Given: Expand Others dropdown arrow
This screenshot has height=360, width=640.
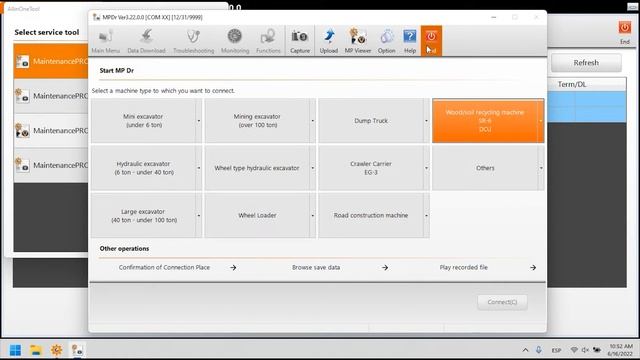Looking at the screenshot, I should coord(541,168).
